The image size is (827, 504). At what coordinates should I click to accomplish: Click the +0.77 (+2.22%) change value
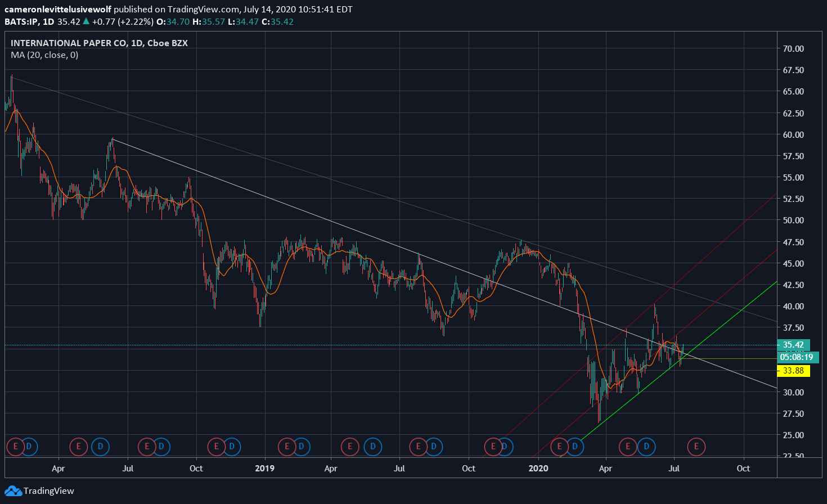tap(122, 22)
